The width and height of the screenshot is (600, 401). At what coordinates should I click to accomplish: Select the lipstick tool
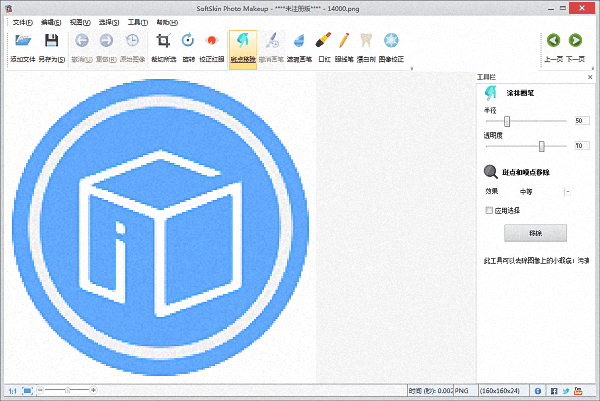tap(323, 42)
